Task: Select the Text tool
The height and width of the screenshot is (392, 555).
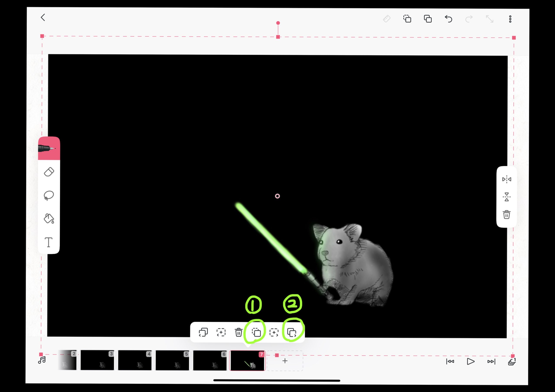Action: coord(49,242)
